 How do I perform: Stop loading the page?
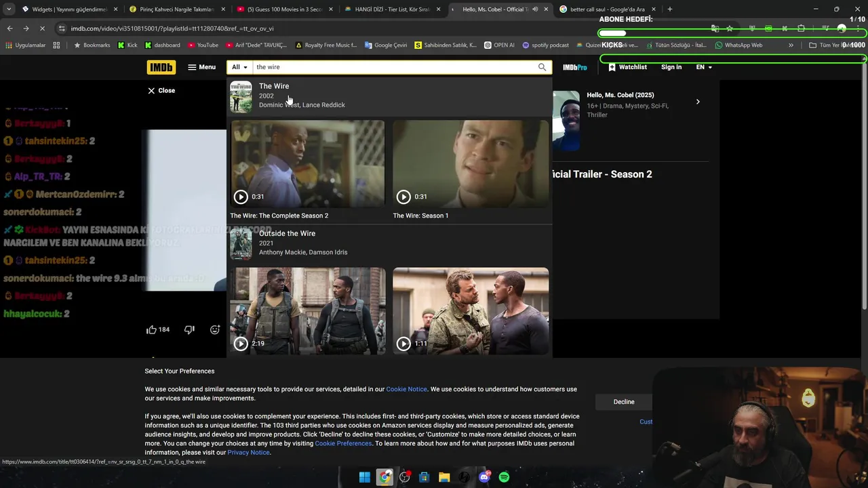(x=42, y=28)
